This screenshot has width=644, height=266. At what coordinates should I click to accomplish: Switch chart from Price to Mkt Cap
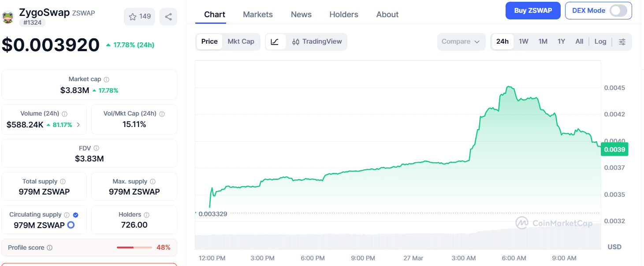241,41
